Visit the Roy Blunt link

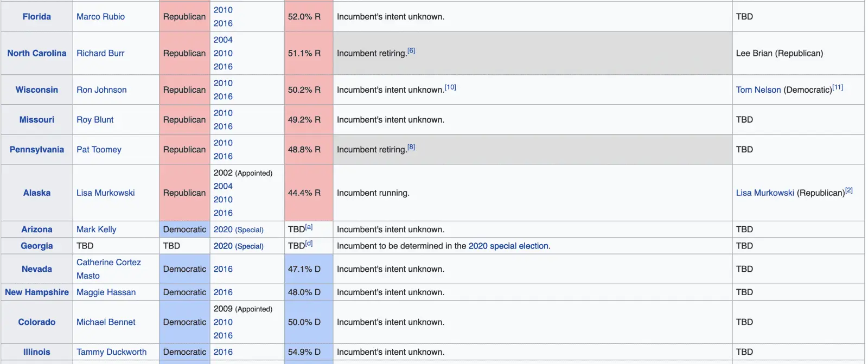point(95,120)
